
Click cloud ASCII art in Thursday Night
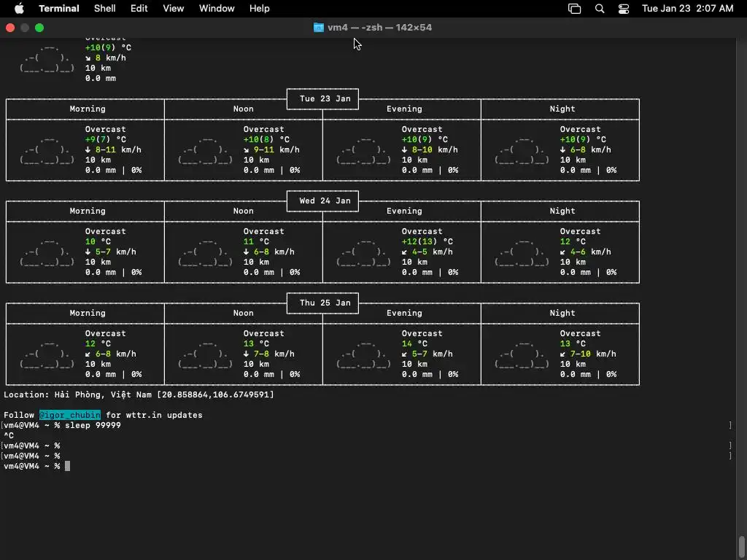(x=522, y=354)
